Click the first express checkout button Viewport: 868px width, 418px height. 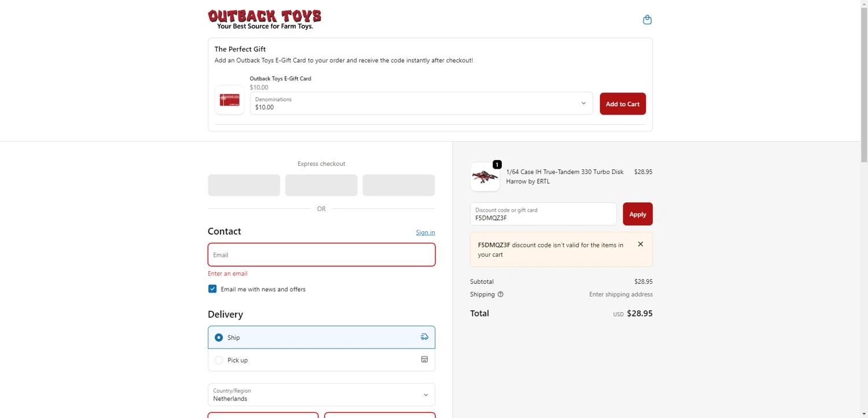pyautogui.click(x=244, y=186)
